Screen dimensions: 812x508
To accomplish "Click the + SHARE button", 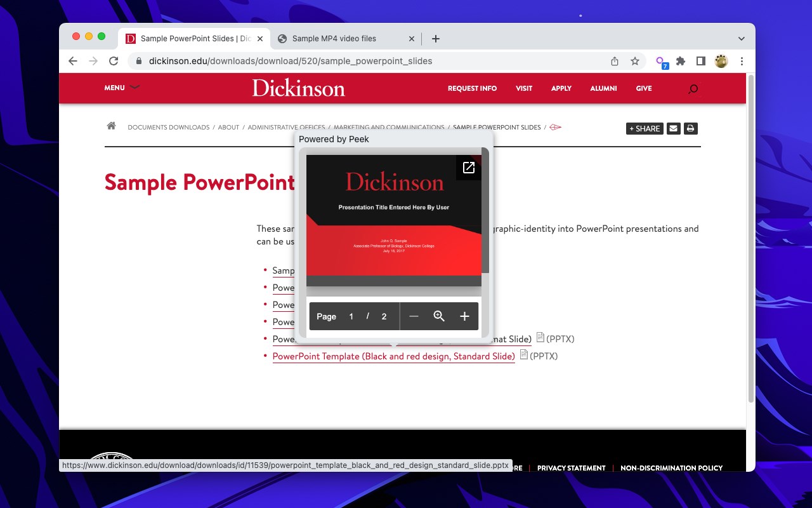I will (x=645, y=128).
